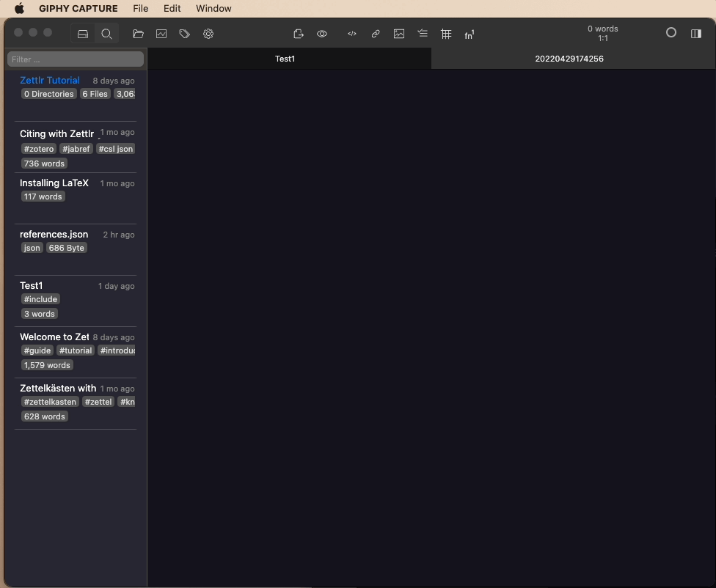
Task: Insert a code block via the toolbar
Action: click(x=351, y=34)
